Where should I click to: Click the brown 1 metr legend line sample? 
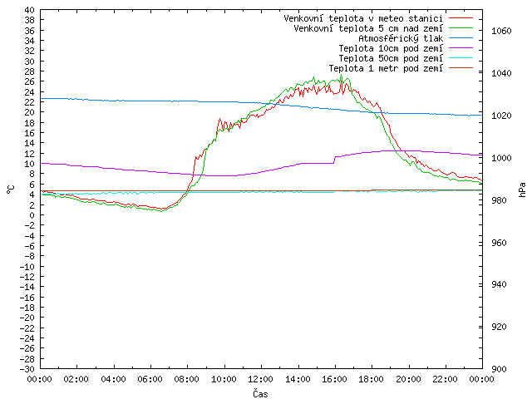[461, 68]
